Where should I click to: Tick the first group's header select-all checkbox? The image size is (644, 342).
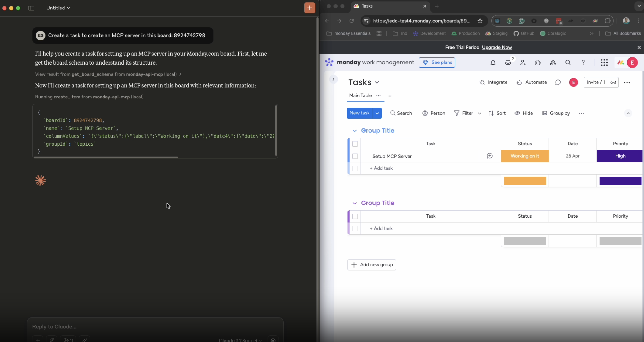click(x=355, y=144)
